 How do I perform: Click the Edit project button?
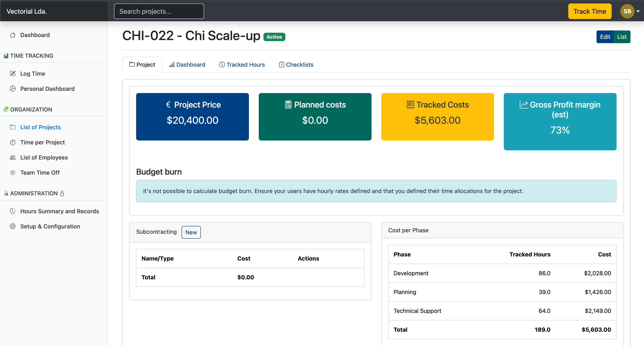click(605, 37)
